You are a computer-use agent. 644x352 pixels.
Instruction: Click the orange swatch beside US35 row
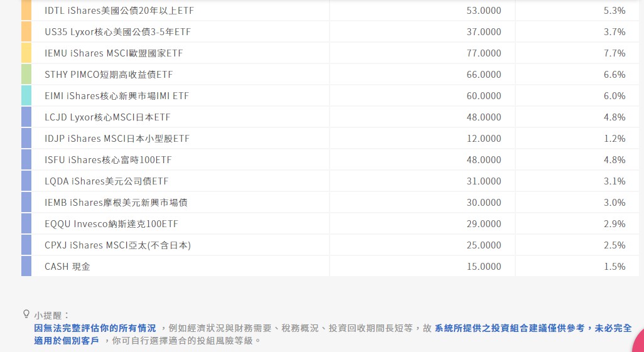(26, 31)
